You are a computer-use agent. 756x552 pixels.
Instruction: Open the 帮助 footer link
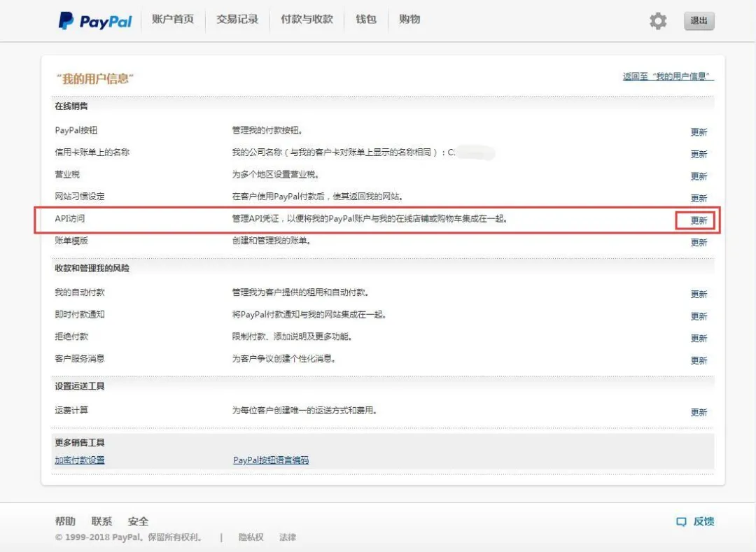(64, 521)
